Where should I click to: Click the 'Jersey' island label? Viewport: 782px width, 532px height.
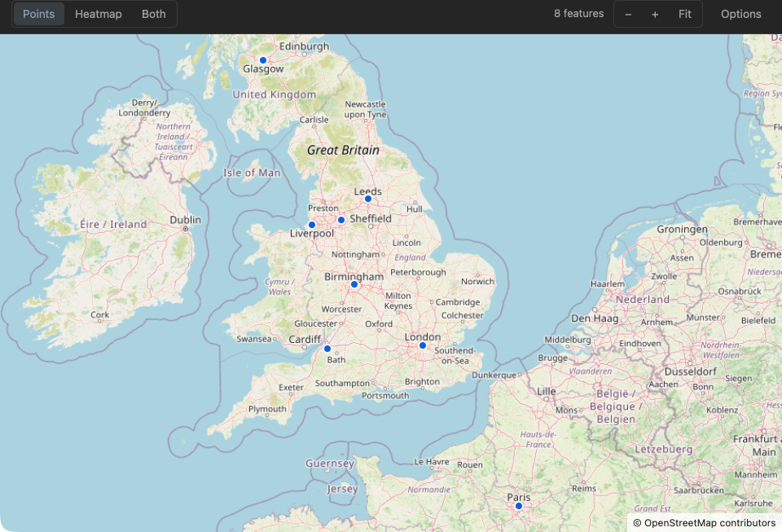click(x=343, y=489)
